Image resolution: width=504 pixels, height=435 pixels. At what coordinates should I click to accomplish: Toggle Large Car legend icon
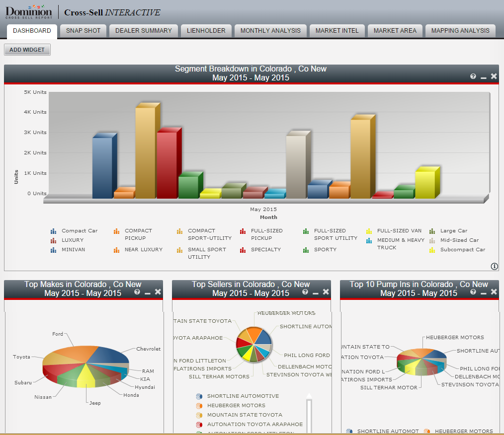click(x=432, y=231)
